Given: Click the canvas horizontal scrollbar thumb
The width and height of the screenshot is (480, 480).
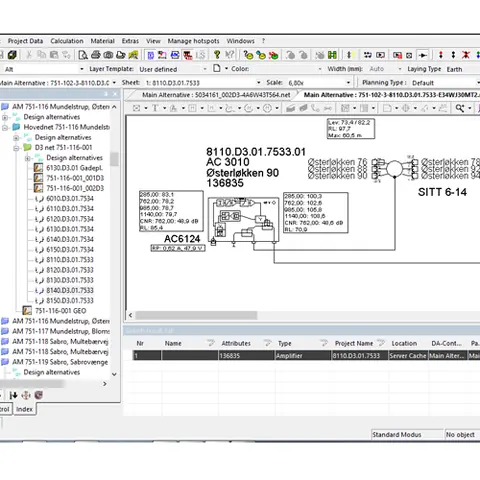Looking at the screenshot, I should pos(196,315).
